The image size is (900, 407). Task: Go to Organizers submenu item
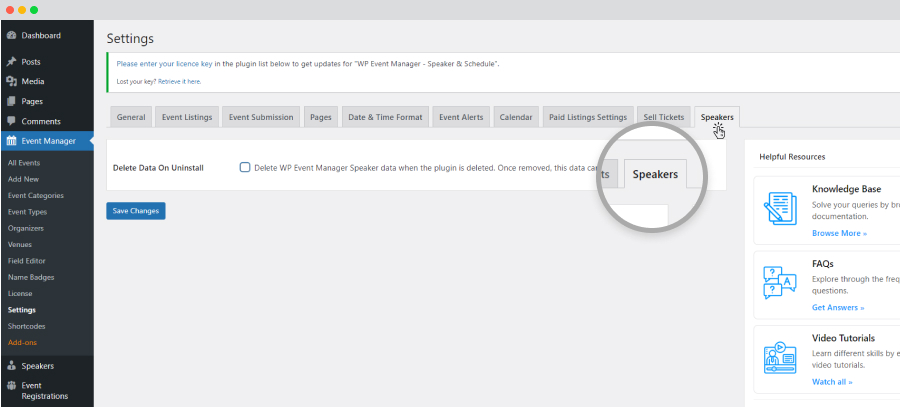26,228
